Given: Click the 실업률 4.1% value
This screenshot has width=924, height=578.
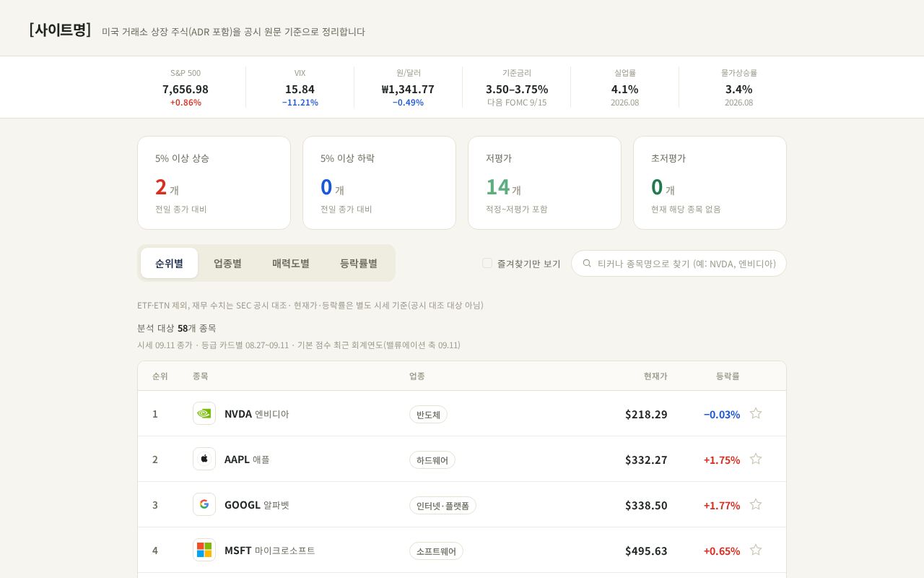Looking at the screenshot, I should (x=625, y=89).
